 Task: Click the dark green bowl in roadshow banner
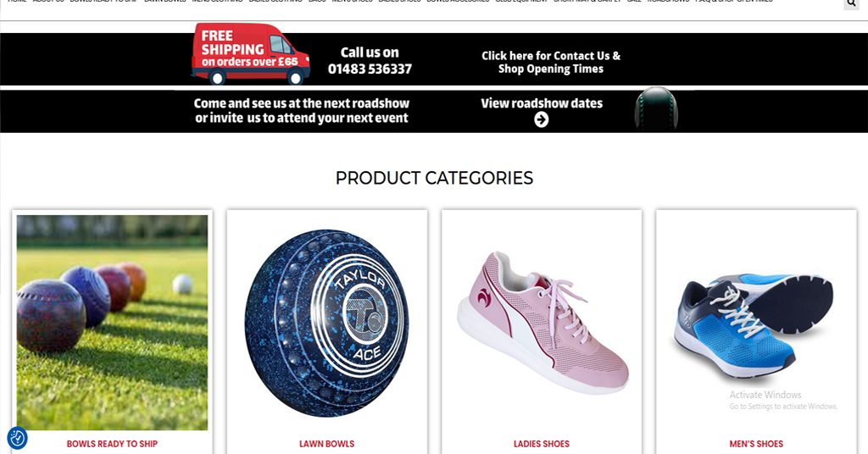pos(656,109)
